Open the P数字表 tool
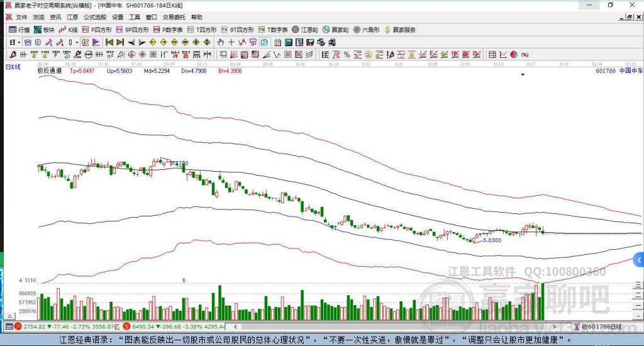The height and width of the screenshot is (346, 644). click(168, 30)
